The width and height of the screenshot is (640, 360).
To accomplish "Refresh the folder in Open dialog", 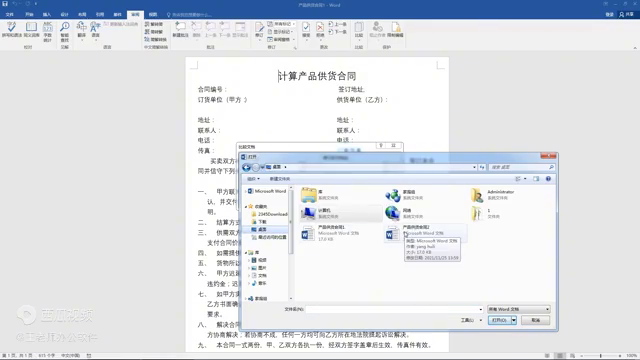I will tap(482, 167).
